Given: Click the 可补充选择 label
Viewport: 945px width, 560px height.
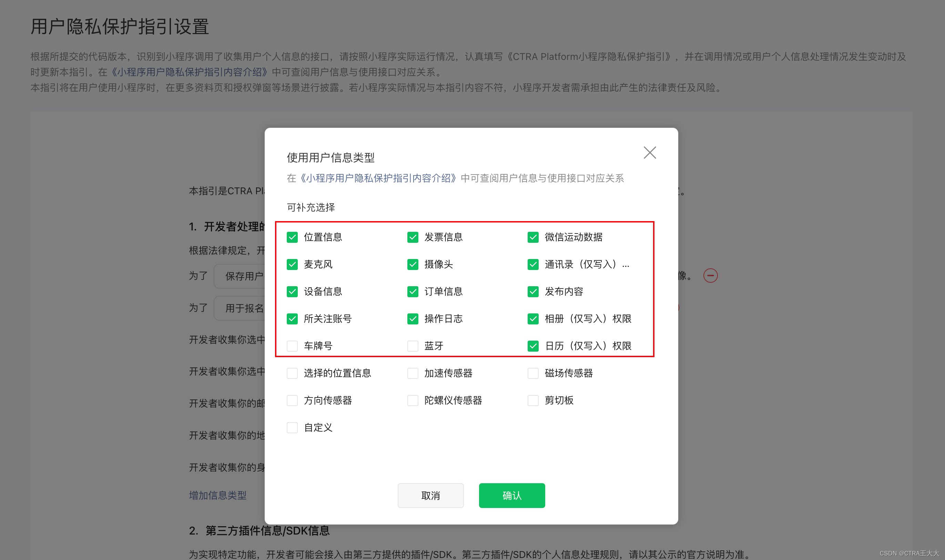Looking at the screenshot, I should coord(311,208).
